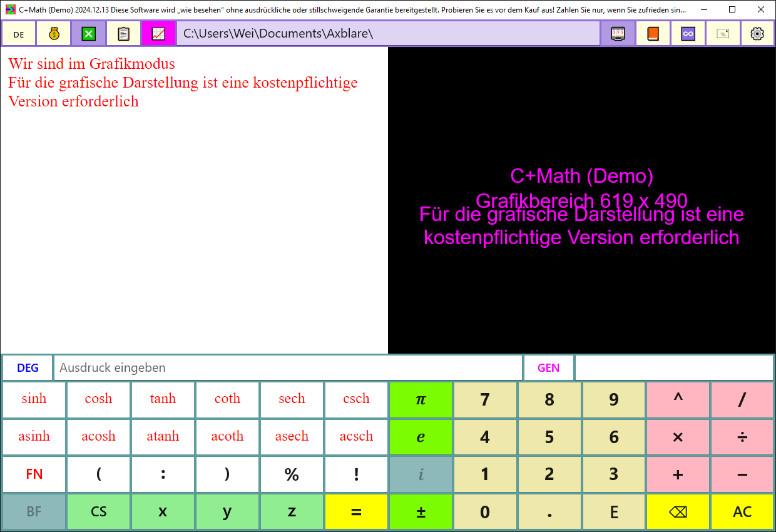Insert acsch function
This screenshot has width=776, height=532.
click(x=356, y=437)
